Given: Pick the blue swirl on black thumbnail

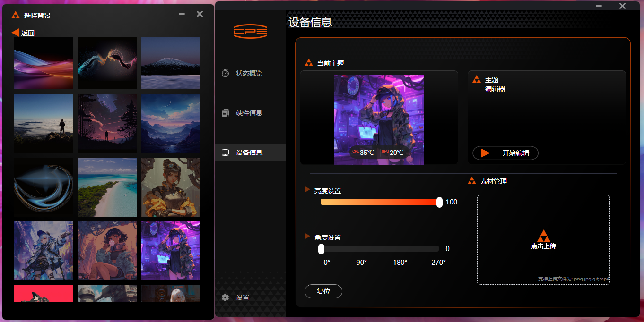Looking at the screenshot, I should pyautogui.click(x=43, y=187).
